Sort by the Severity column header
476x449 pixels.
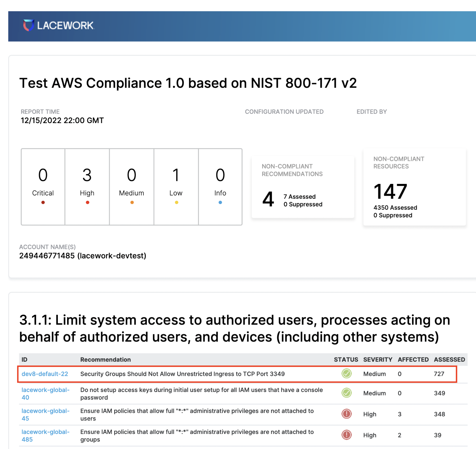(x=378, y=359)
